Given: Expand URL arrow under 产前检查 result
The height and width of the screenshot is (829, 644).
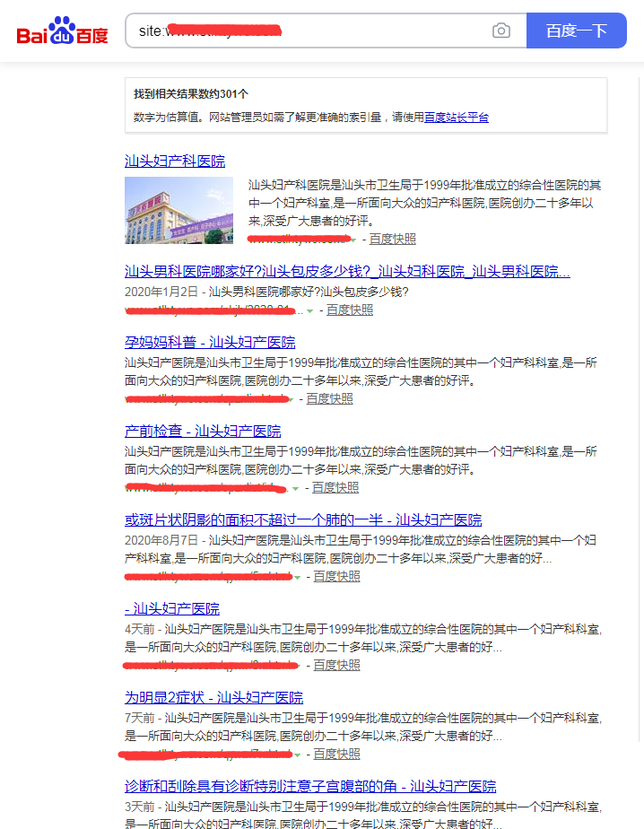Looking at the screenshot, I should click(x=296, y=488).
